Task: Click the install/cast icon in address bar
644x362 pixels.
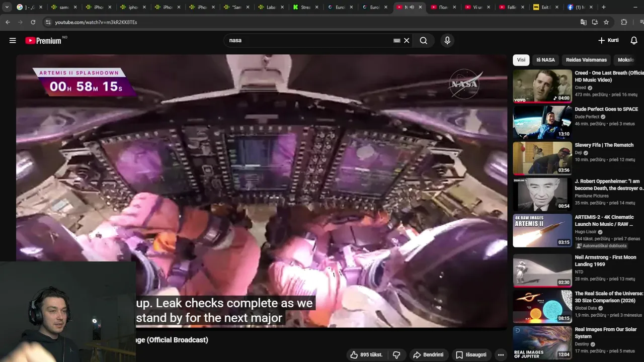Action: click(x=595, y=22)
